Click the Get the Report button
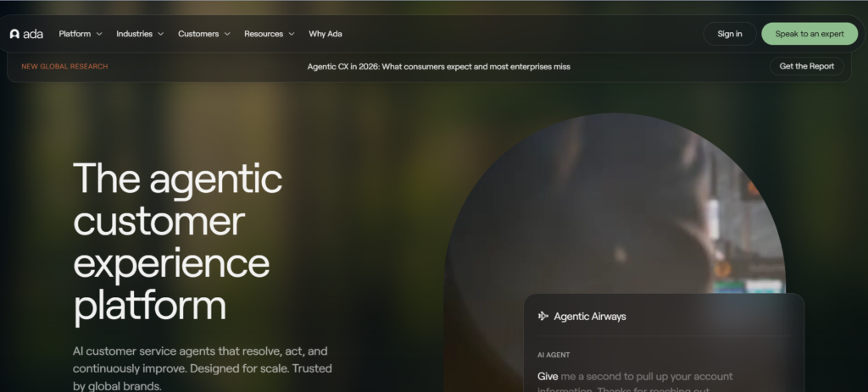Viewport: 868px width, 392px height. click(x=807, y=66)
